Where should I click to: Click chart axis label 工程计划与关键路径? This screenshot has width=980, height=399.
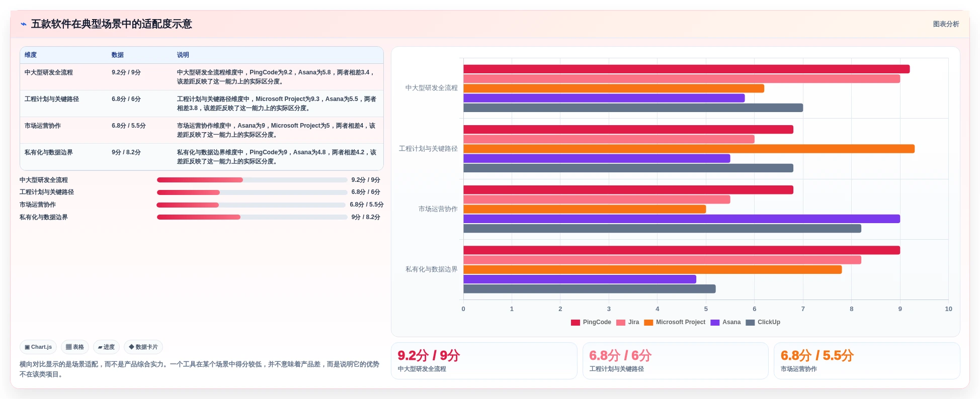[429, 149]
